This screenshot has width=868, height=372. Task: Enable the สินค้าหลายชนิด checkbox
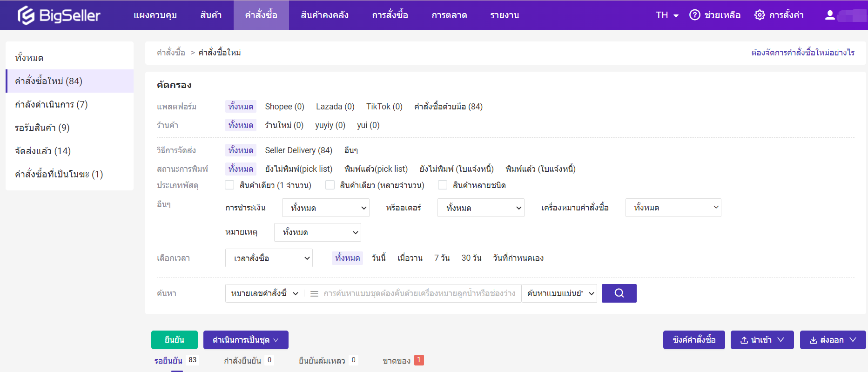point(443,185)
